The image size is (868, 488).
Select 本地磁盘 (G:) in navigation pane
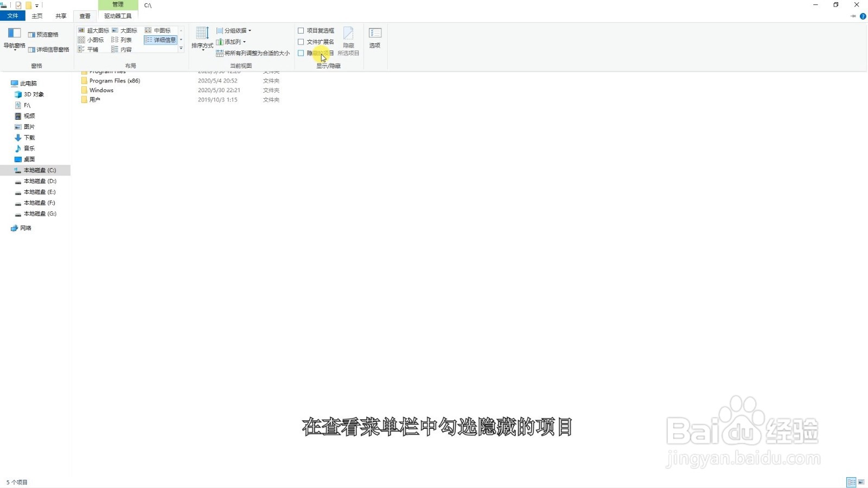pos(35,214)
